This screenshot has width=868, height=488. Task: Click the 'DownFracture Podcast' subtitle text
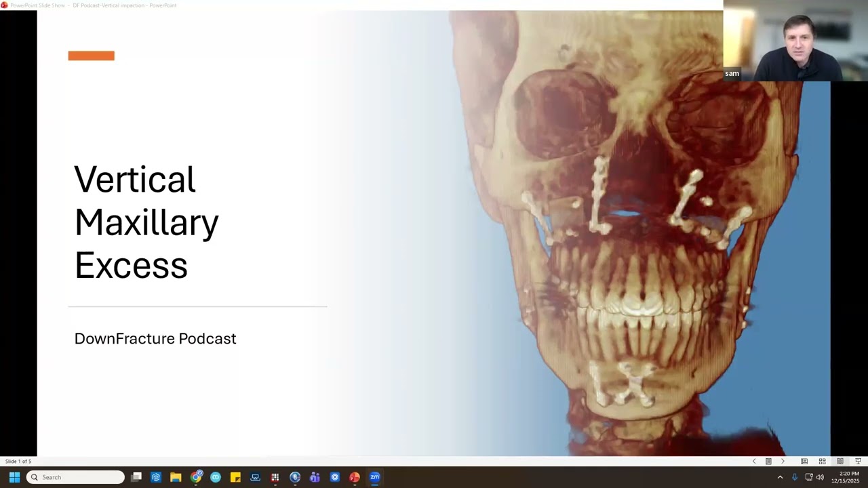pos(155,338)
